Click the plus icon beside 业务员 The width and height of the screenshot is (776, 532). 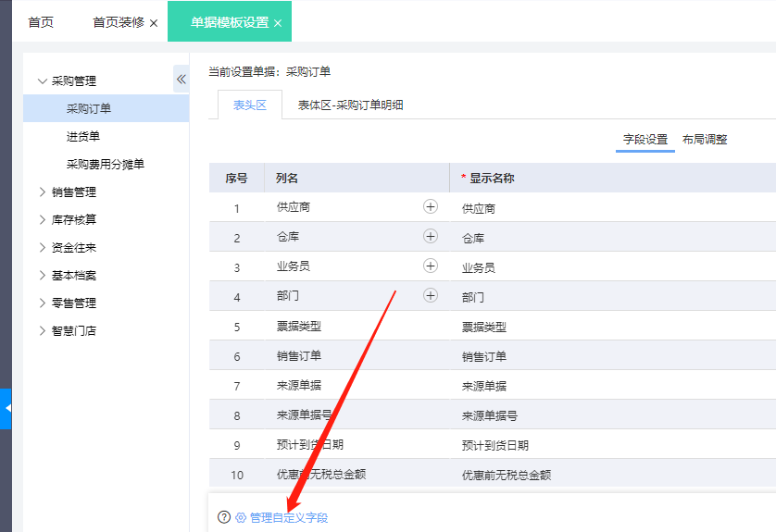pyautogui.click(x=430, y=266)
